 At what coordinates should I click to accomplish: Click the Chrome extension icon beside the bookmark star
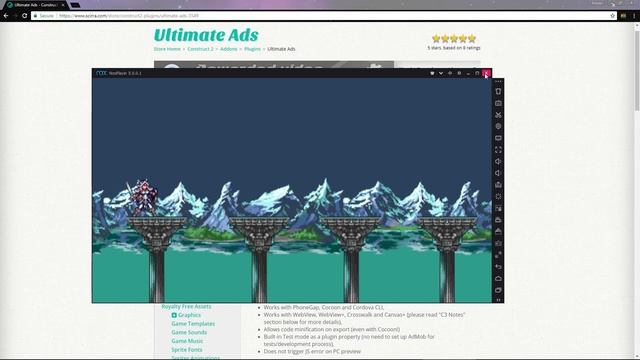pyautogui.click(x=623, y=16)
